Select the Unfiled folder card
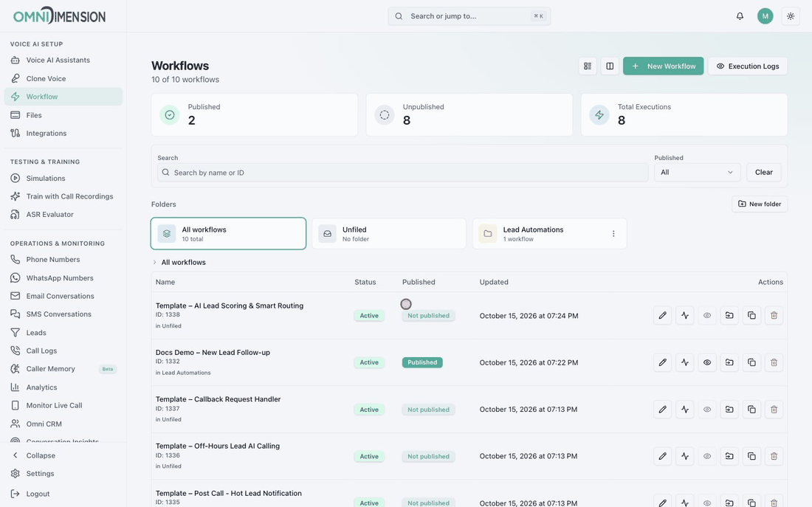The width and height of the screenshot is (812, 507). click(x=389, y=233)
